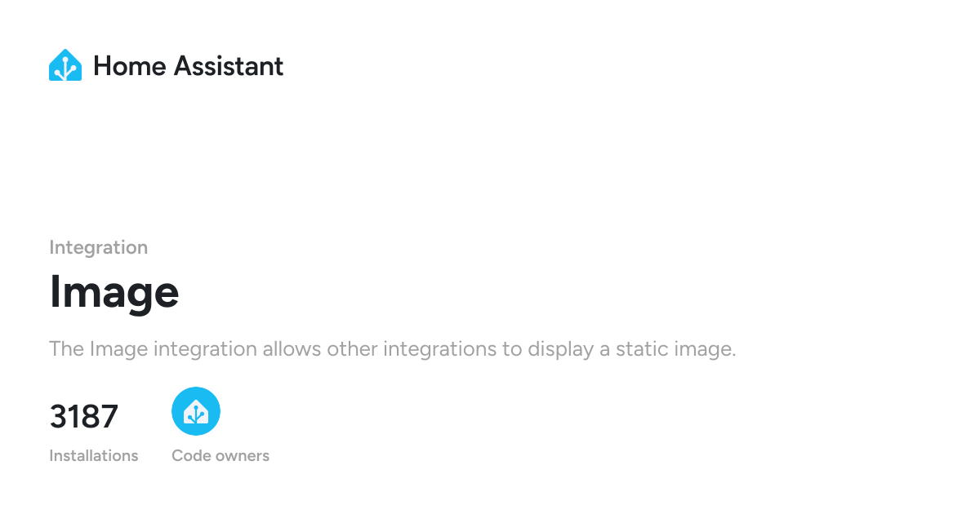
Task: Click the 3187 installations count
Action: pyautogui.click(x=84, y=416)
